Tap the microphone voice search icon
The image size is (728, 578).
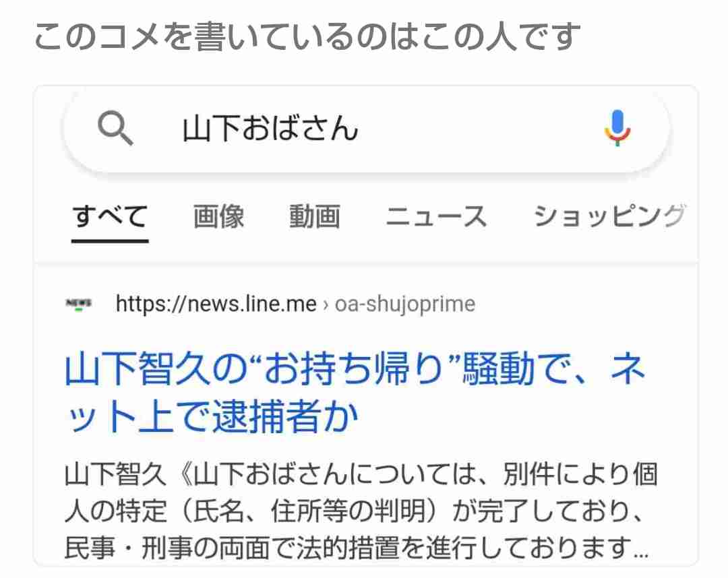617,128
